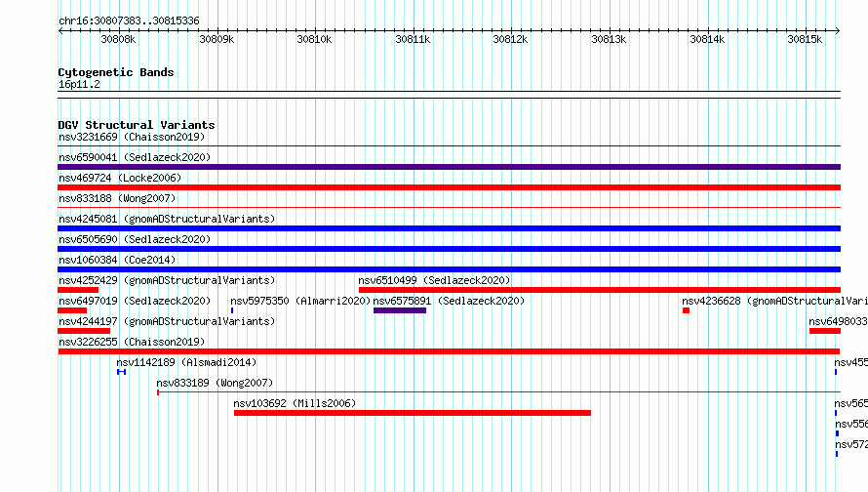Click the nsv6497019 (Sedlazeck2020) label
This screenshot has width=868, height=492.
[x=135, y=301]
